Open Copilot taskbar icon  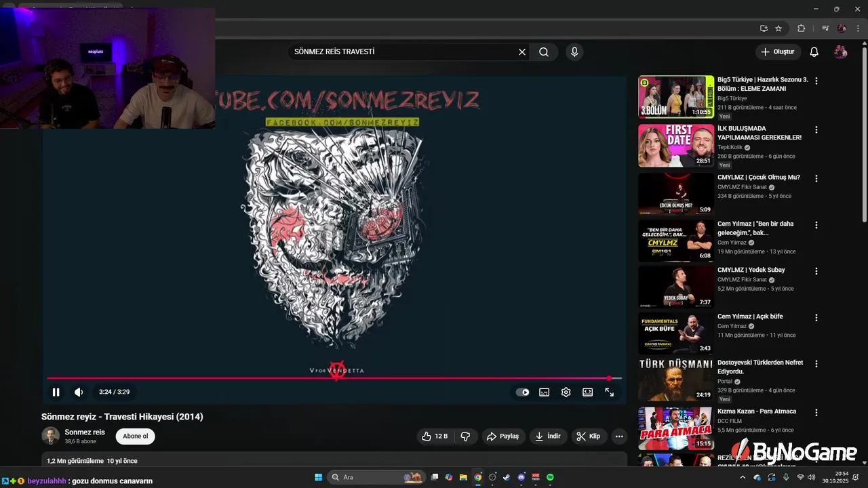(449, 477)
